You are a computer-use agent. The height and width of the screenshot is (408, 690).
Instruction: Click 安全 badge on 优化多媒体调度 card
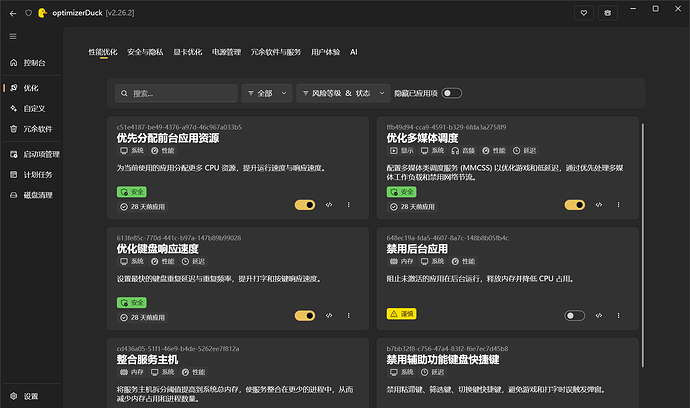[x=401, y=192]
